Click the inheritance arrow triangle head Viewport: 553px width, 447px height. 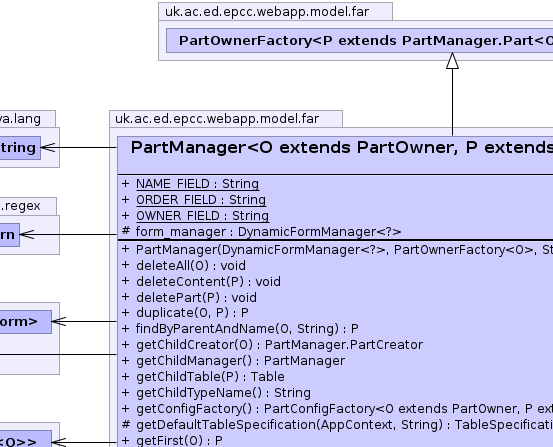[452, 61]
